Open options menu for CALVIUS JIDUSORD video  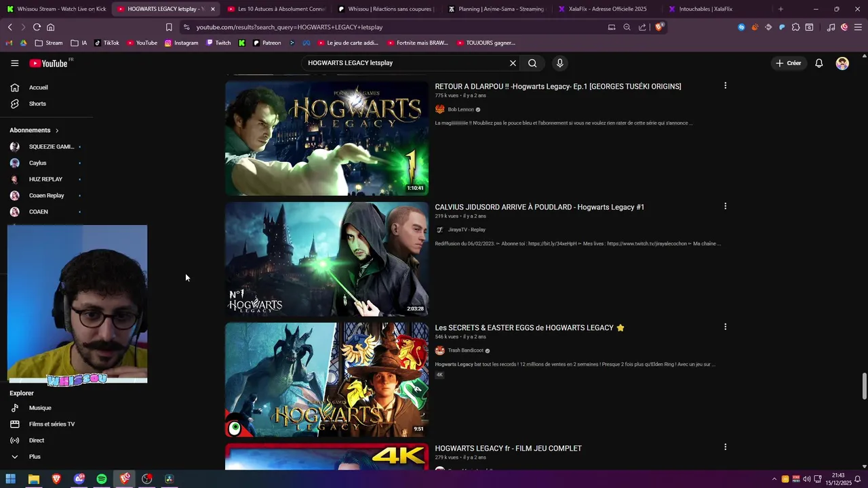point(725,206)
